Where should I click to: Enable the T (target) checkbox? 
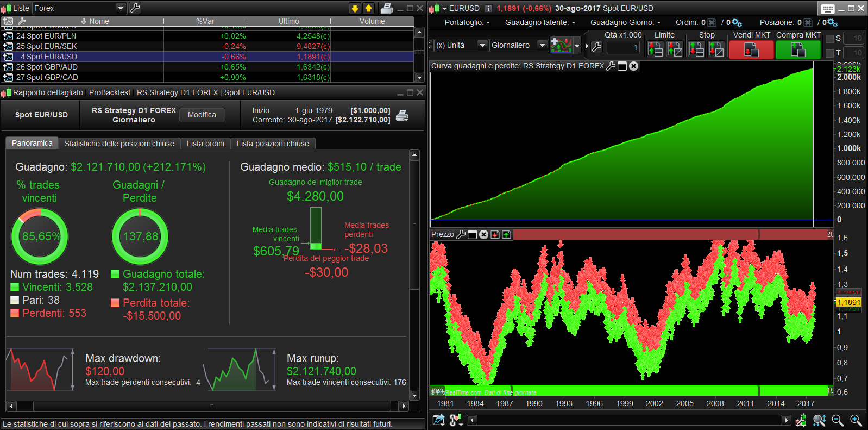829,53
